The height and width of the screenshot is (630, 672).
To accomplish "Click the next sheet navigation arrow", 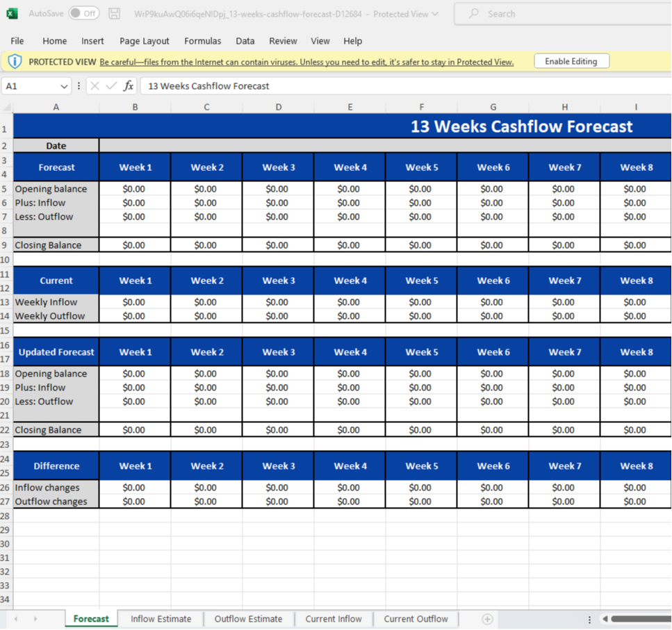I will tap(35, 619).
